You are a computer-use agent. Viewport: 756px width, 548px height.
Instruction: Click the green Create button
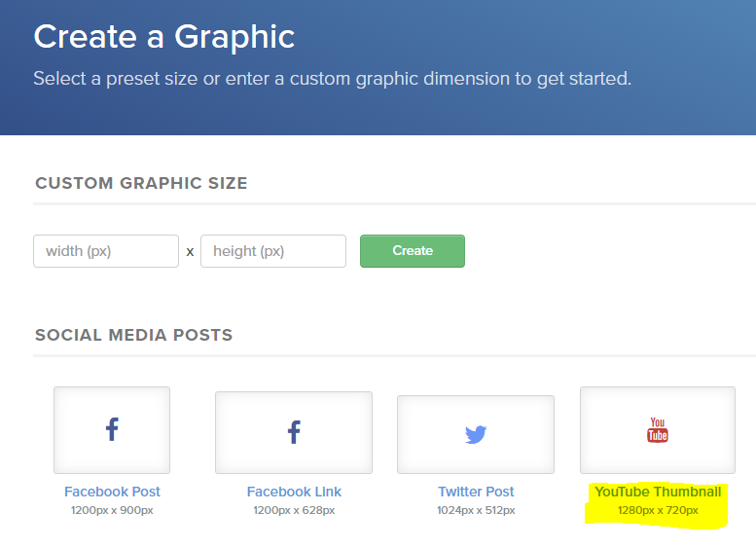click(413, 251)
